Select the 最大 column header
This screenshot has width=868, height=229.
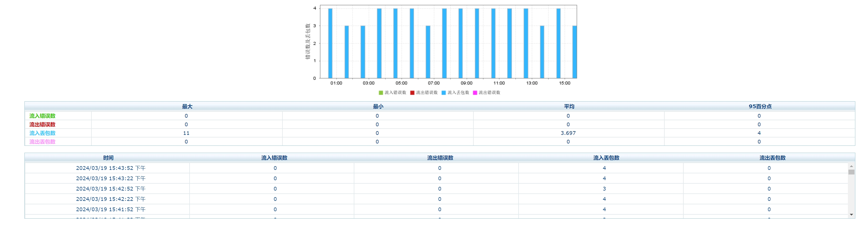pos(187,106)
